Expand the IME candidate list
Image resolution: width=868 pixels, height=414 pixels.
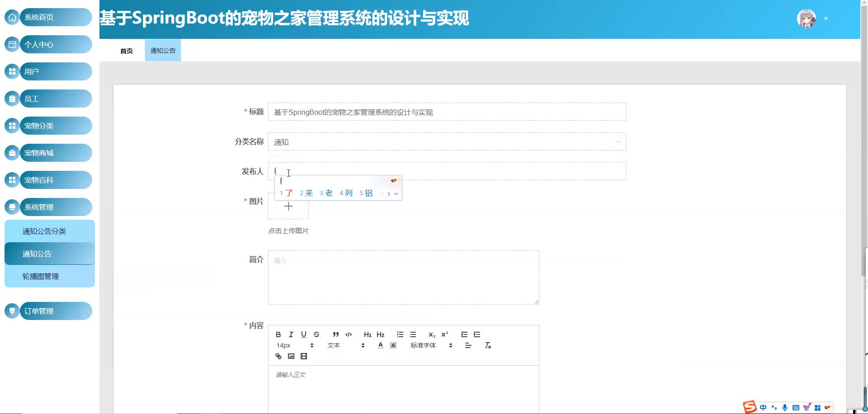(x=396, y=194)
